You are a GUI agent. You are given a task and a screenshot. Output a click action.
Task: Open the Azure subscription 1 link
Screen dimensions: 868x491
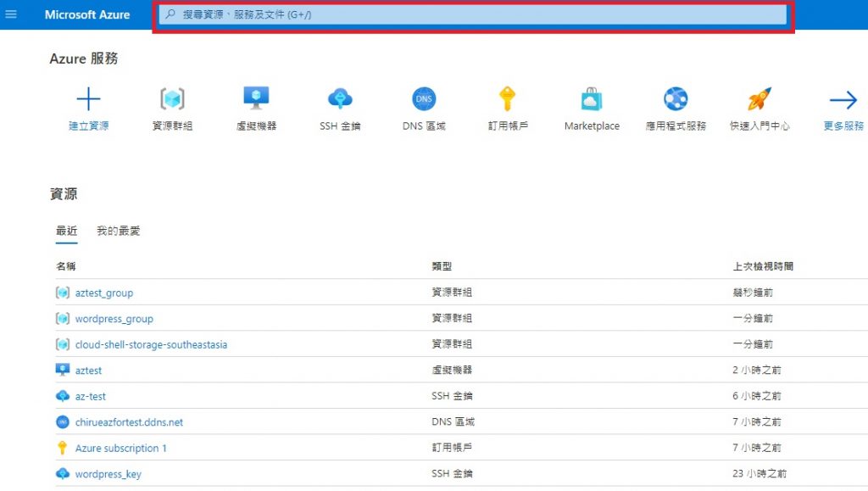(120, 448)
